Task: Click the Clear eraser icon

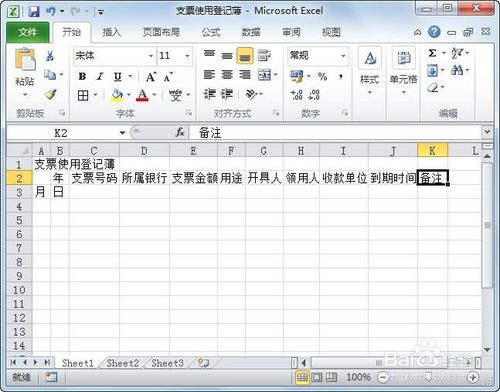Action: coord(433,88)
